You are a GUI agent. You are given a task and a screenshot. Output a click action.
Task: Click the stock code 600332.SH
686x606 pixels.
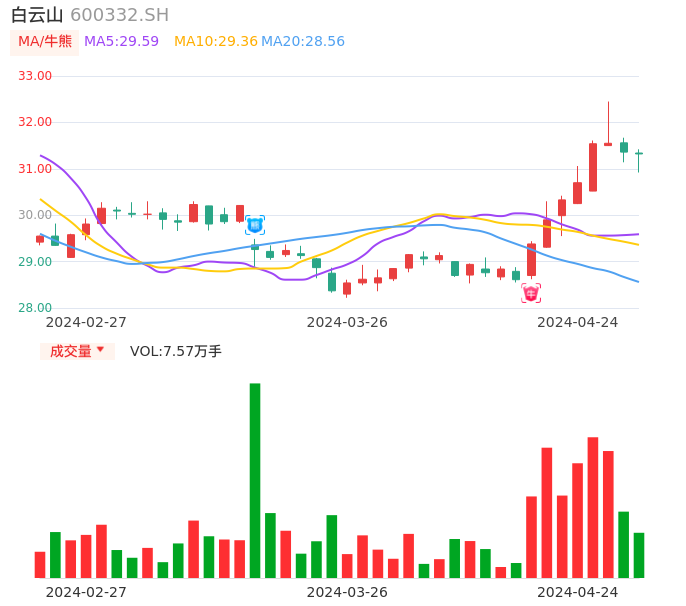[x=119, y=15]
